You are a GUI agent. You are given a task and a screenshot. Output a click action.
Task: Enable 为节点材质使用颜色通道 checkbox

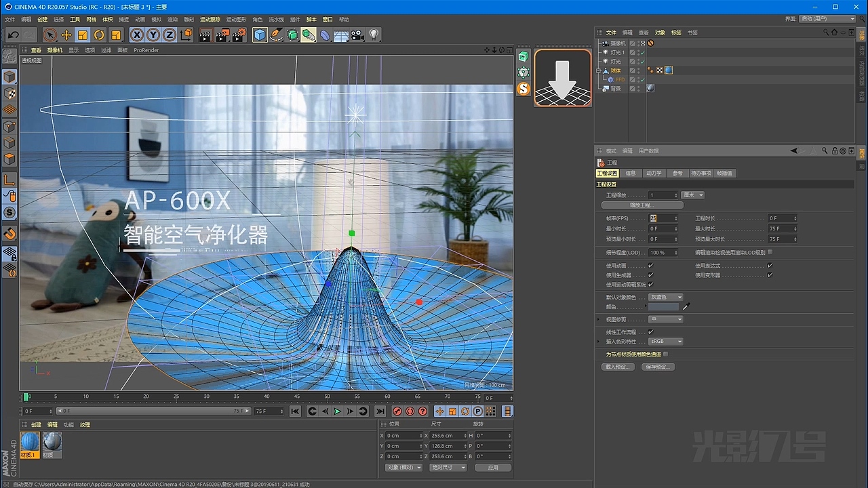pyautogui.click(x=665, y=354)
